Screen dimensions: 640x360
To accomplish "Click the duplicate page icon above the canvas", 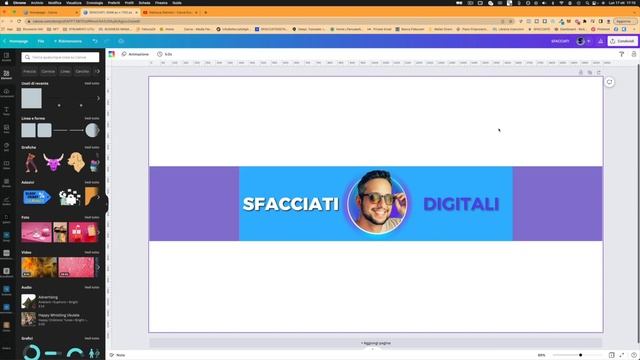I will click(590, 72).
